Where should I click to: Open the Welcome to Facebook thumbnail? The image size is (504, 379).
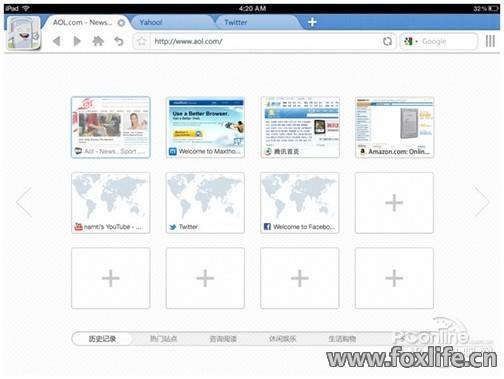300,202
